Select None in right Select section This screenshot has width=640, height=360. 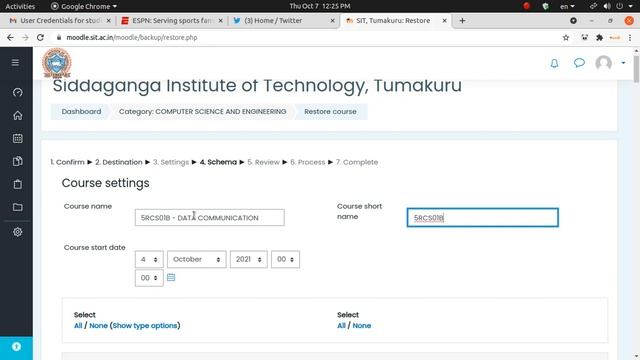pos(362,326)
